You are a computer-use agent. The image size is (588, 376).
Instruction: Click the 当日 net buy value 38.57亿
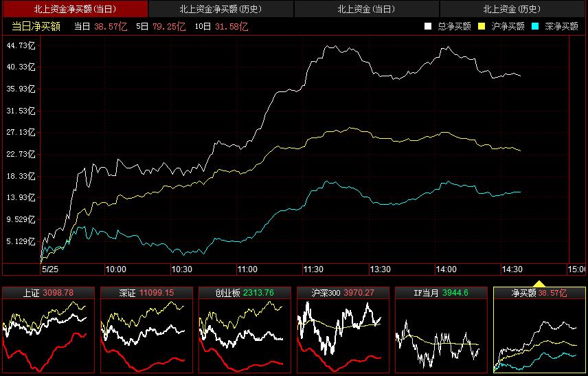click(110, 26)
